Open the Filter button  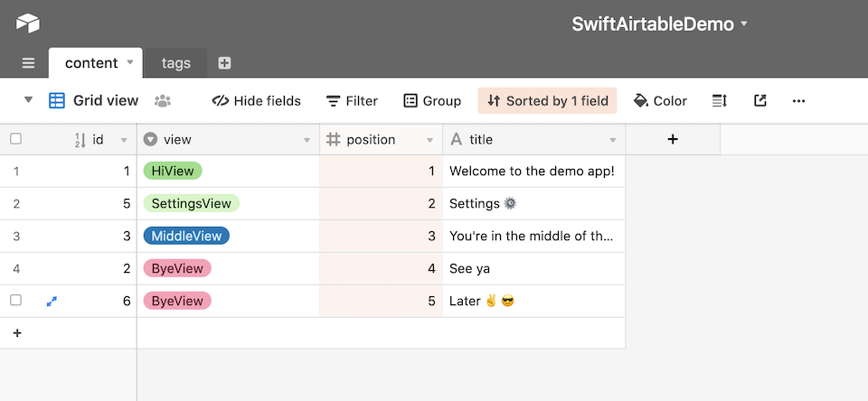point(352,101)
